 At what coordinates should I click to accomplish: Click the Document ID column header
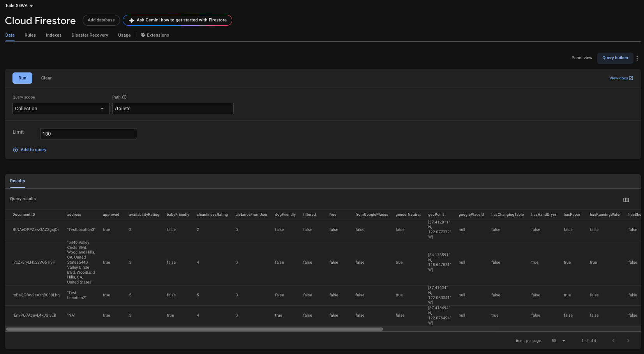(x=24, y=215)
